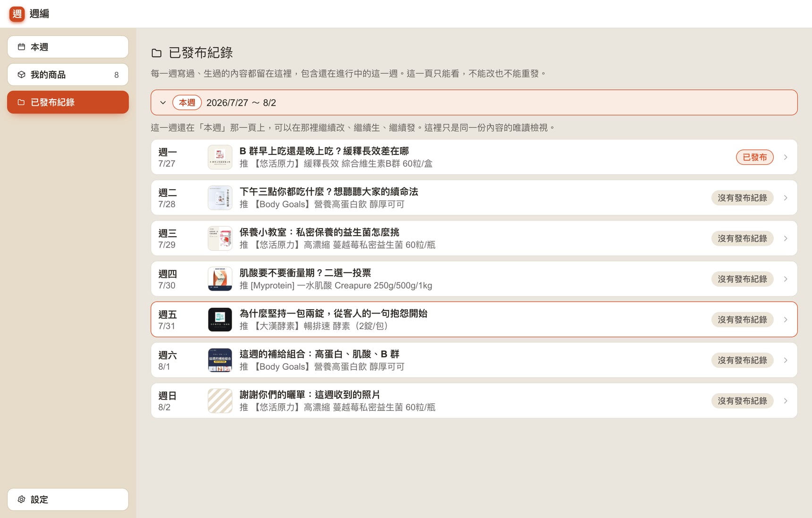Click the 週二 7/28 day label

click(168, 198)
